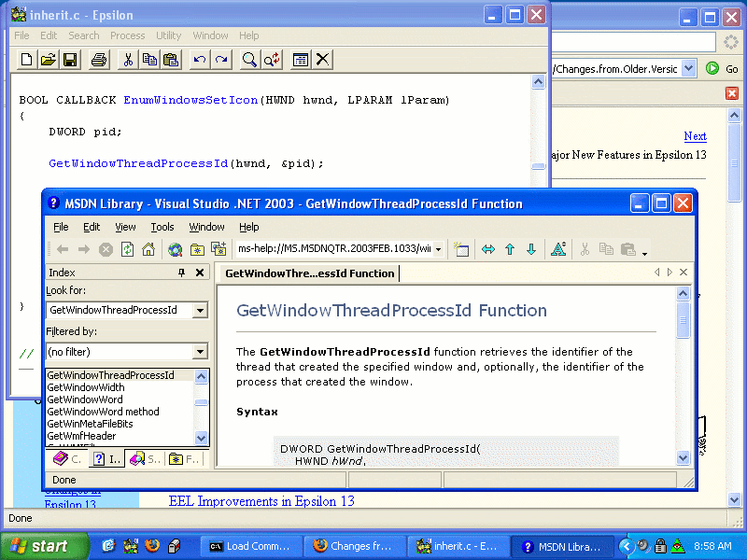This screenshot has height=560, width=747.
Task: Click Epsilon's buffer list icon
Action: [x=301, y=60]
